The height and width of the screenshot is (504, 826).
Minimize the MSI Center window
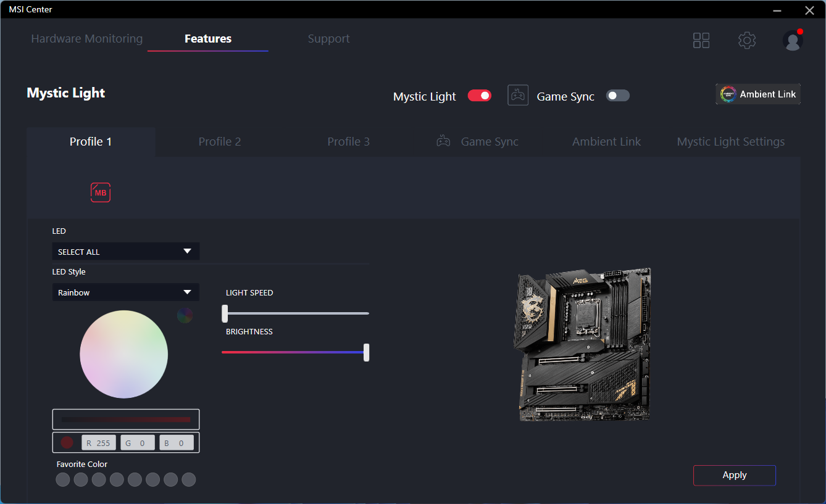point(777,10)
